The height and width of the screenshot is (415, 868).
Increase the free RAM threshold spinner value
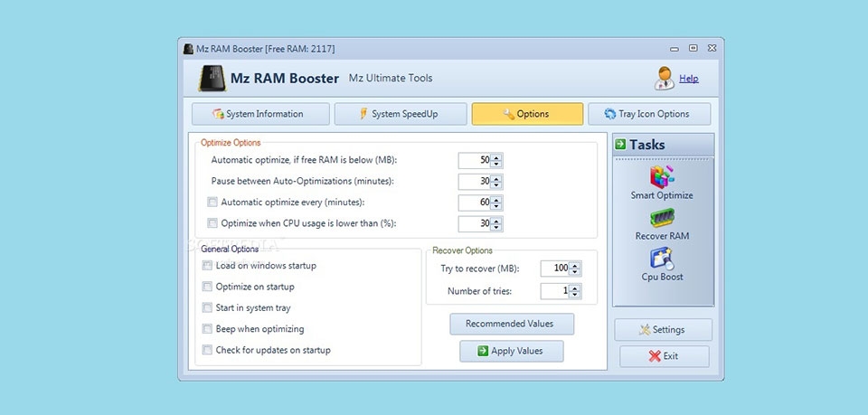point(497,157)
